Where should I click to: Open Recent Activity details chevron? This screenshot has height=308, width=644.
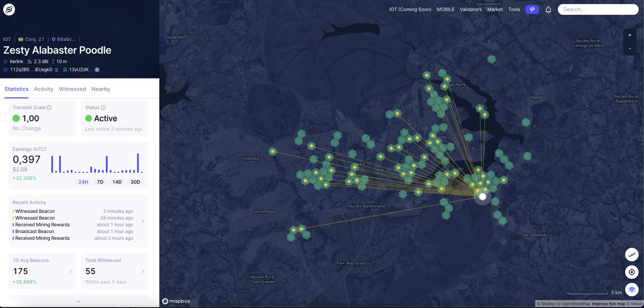click(143, 221)
